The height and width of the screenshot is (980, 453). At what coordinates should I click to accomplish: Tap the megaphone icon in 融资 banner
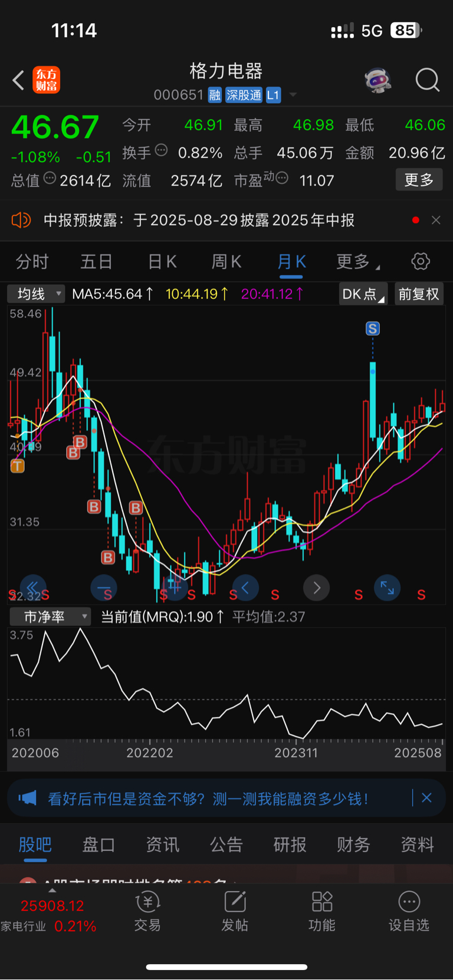click(27, 798)
